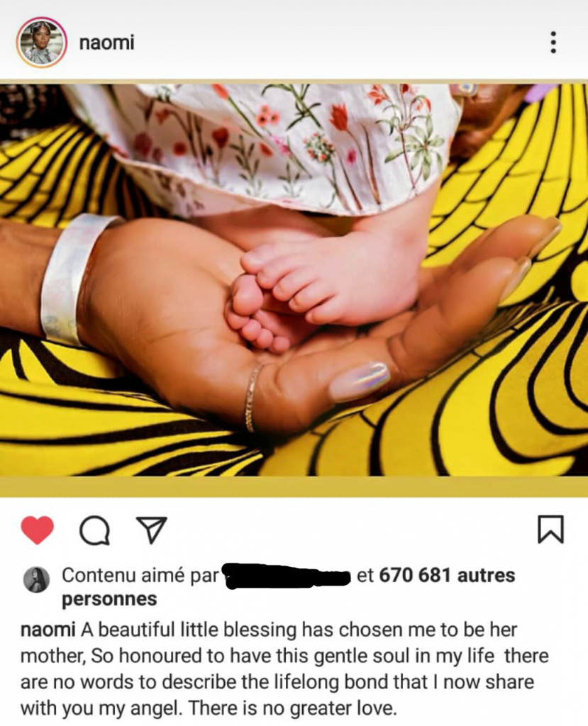The height and width of the screenshot is (726, 588).
Task: Open the naomi profile from the header username
Action: pos(106,43)
